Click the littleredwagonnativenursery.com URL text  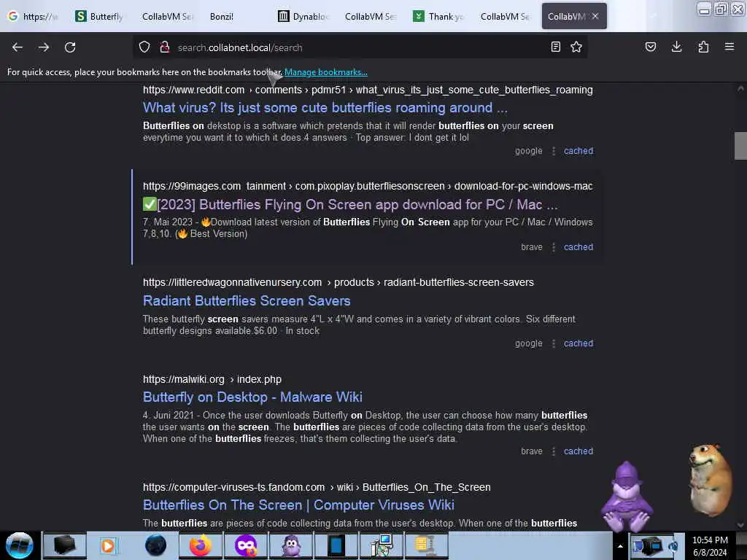coord(232,282)
